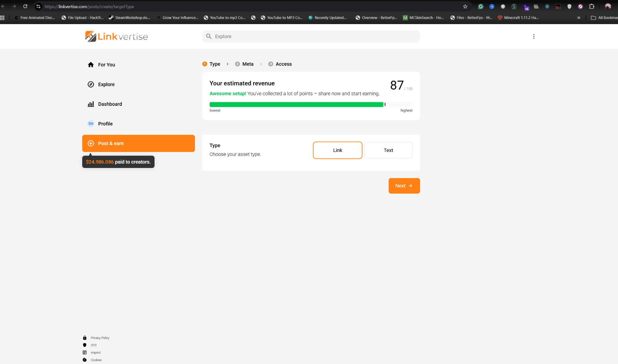Reload the page with the refresh icon
Image resolution: width=618 pixels, height=364 pixels.
tap(25, 6)
